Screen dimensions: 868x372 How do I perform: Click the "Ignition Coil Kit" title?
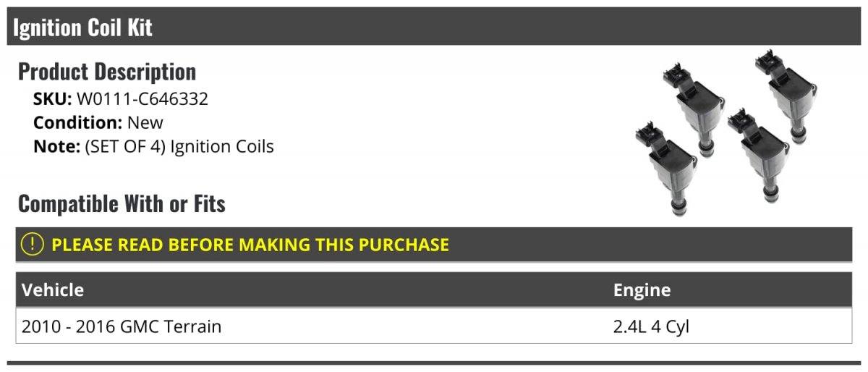click(82, 28)
